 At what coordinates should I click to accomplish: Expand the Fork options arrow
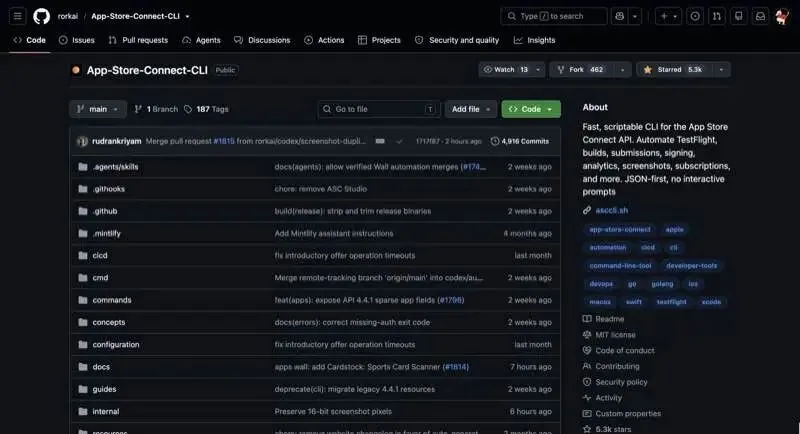[x=622, y=69]
